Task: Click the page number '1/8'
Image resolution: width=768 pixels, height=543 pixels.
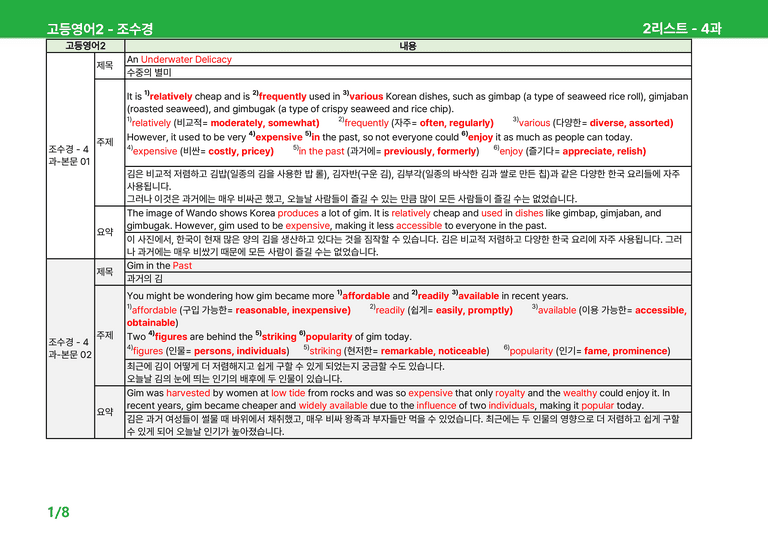Action: point(58,512)
